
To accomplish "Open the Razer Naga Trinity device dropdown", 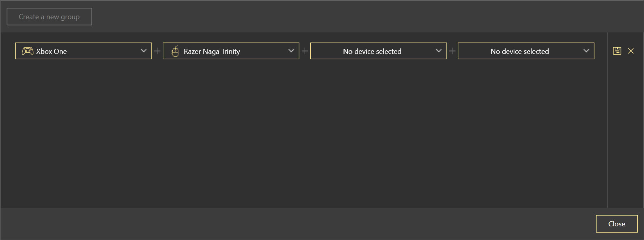I will [x=231, y=51].
